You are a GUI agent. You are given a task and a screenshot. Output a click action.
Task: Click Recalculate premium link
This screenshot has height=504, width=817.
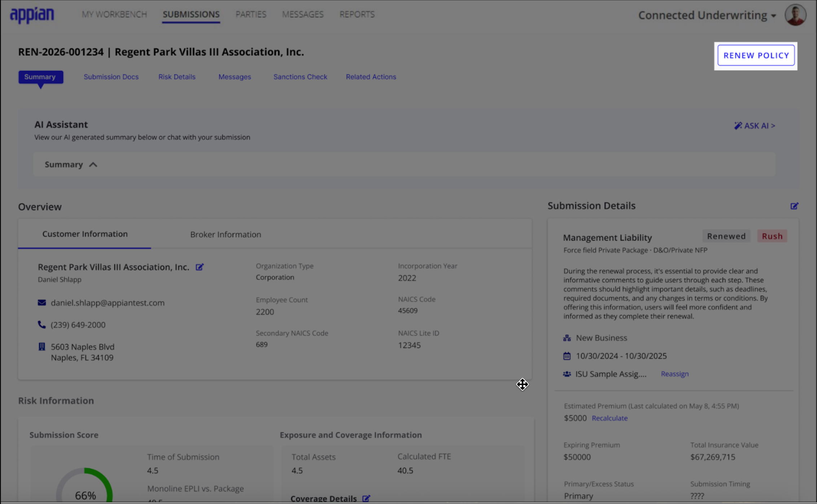pos(610,418)
